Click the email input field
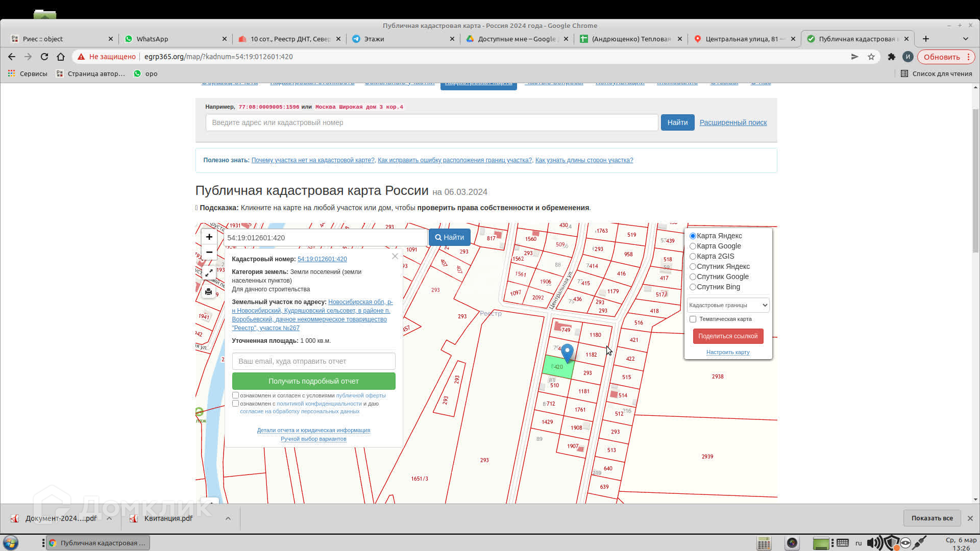Screen dimensions: 980x551 pos(313,361)
